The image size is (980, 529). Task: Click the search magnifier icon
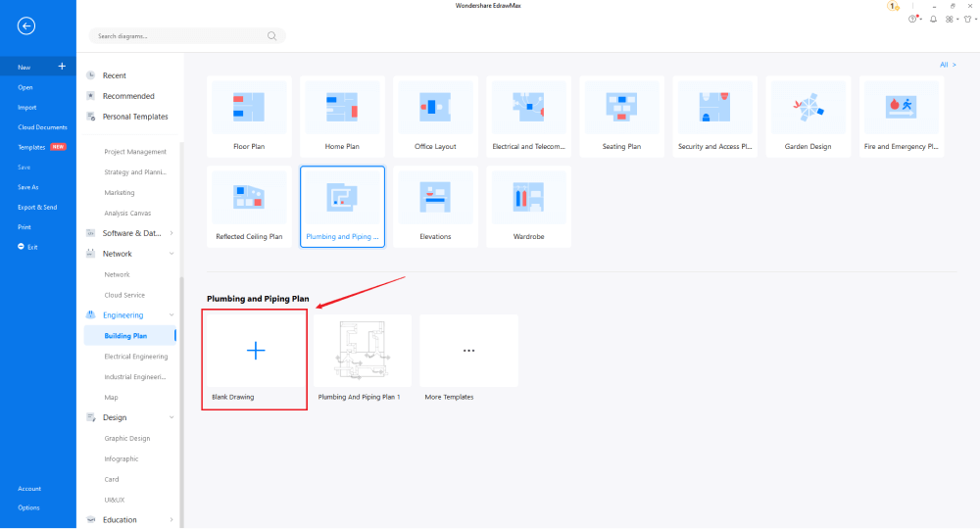click(271, 36)
